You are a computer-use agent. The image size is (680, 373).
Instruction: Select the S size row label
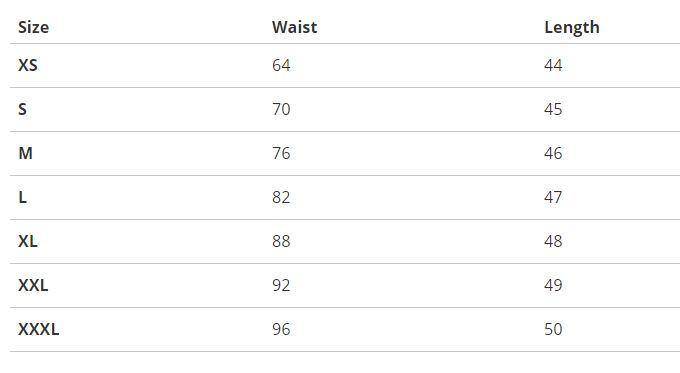coord(23,109)
